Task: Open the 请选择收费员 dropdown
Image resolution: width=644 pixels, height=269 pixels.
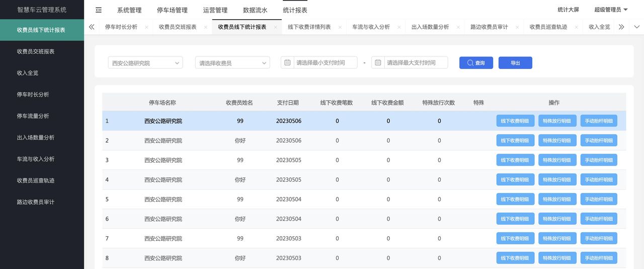Action: tap(232, 62)
